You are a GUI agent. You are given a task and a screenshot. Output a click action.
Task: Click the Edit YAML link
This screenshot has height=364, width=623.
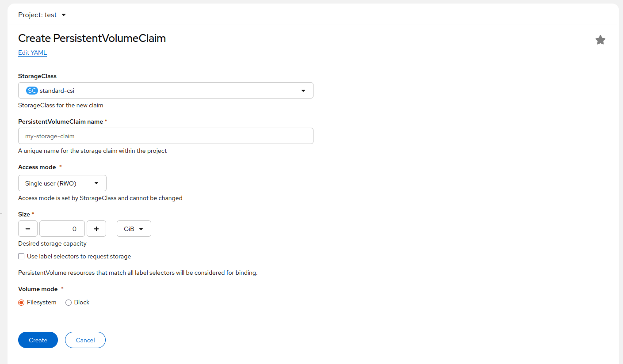tap(32, 53)
